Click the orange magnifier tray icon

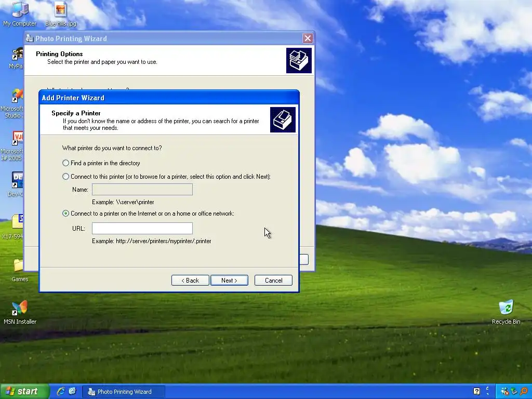click(524, 392)
